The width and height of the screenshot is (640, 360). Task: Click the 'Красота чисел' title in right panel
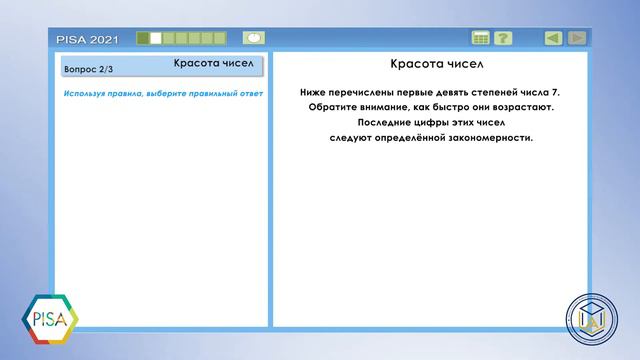point(437,64)
